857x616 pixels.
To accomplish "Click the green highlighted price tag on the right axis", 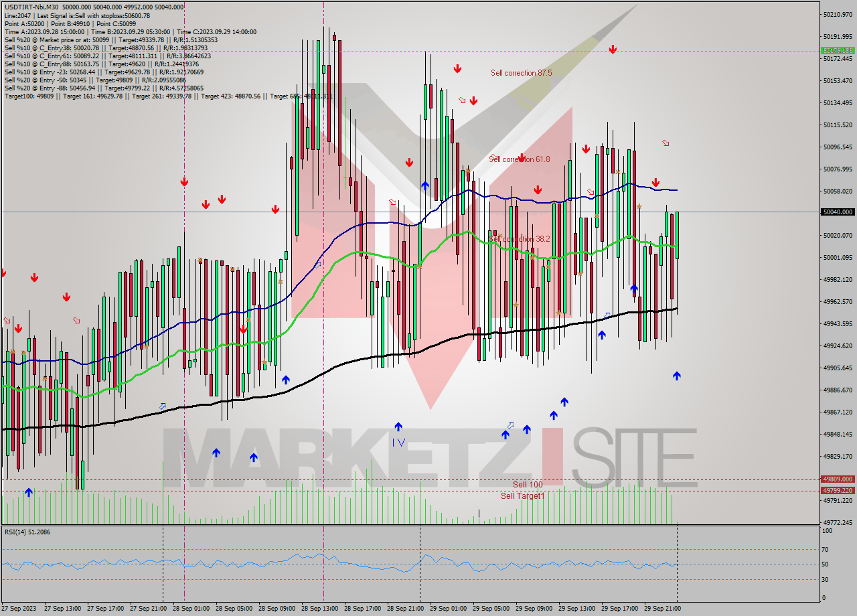I will [838, 50].
